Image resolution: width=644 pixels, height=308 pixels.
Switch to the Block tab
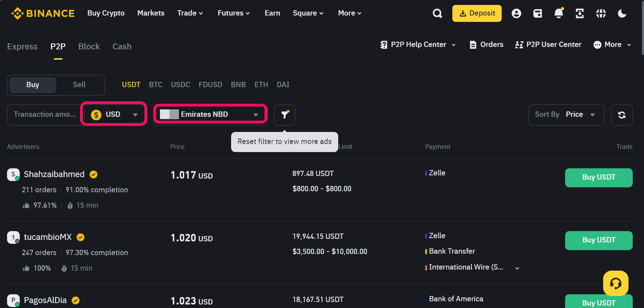[x=89, y=47]
